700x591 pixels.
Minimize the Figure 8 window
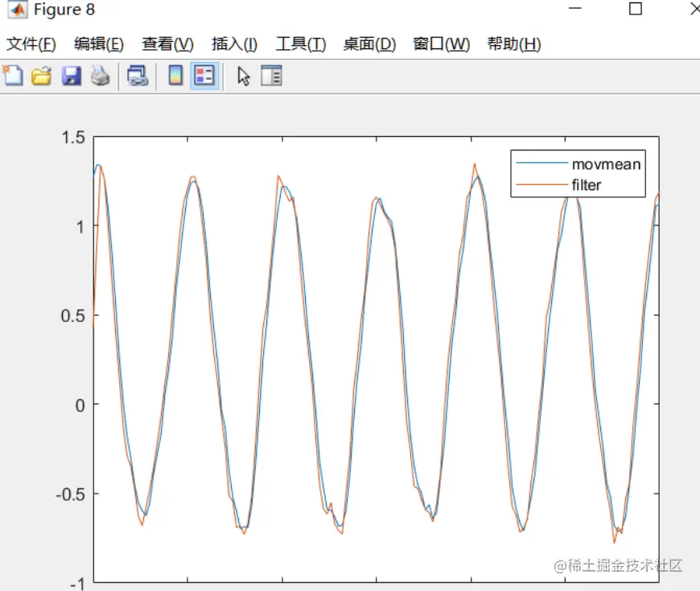[x=575, y=9]
